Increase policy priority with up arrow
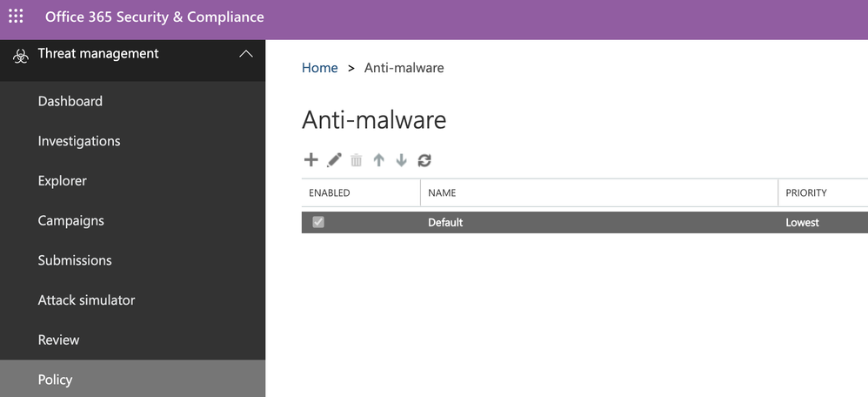 [x=378, y=160]
